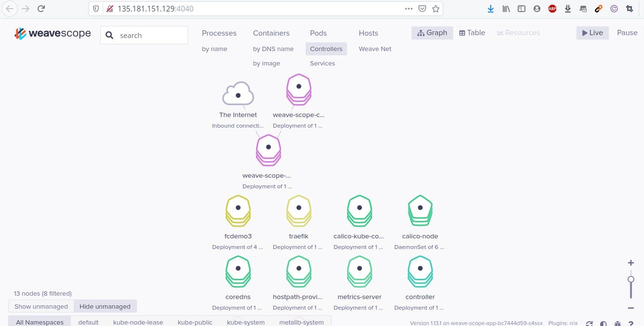Click the zoom out minus icon
The width and height of the screenshot is (644, 326).
pos(631,308)
